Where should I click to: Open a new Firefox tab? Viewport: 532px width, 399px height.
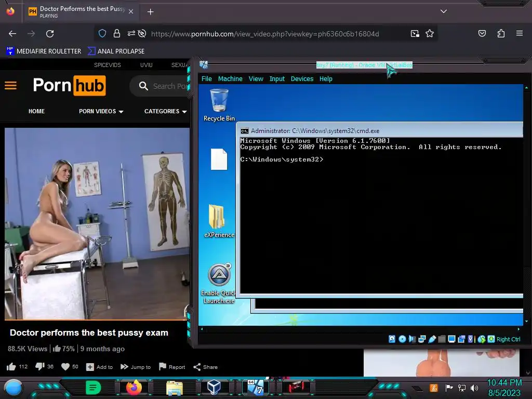(150, 12)
